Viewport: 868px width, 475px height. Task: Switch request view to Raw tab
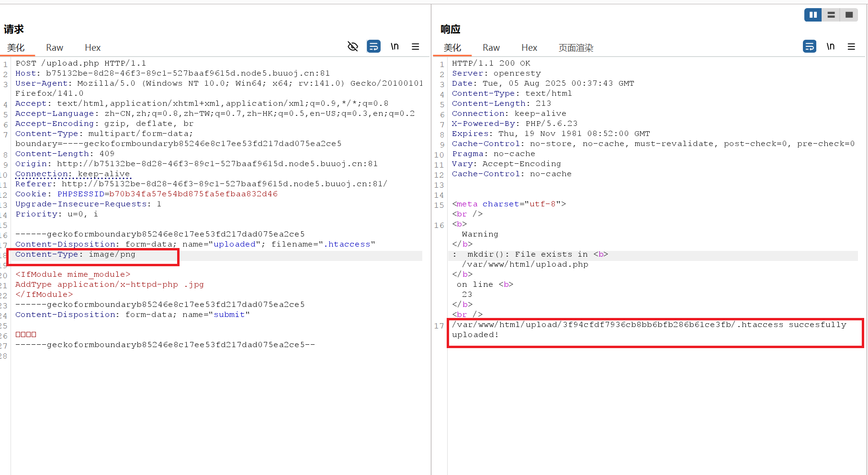(55, 47)
